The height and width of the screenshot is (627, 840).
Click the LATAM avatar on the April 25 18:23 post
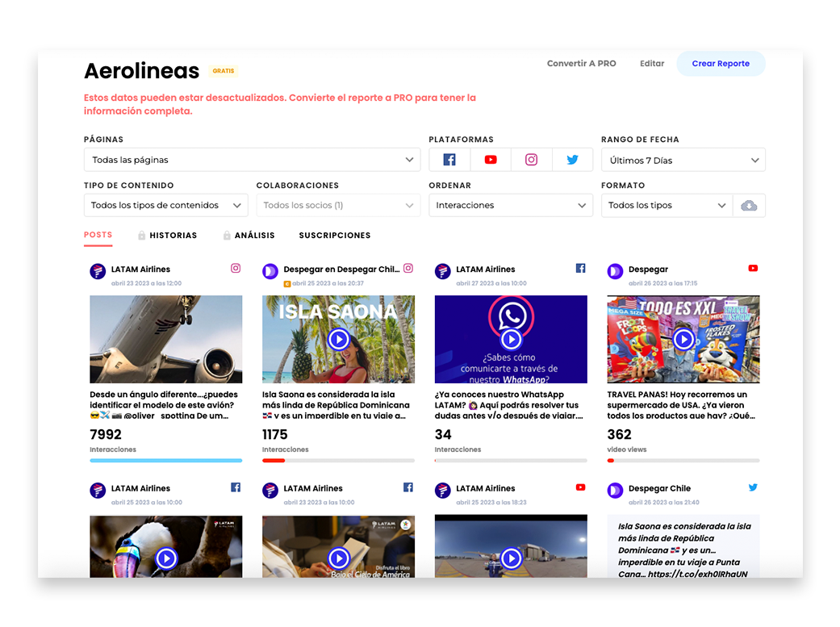click(442, 491)
